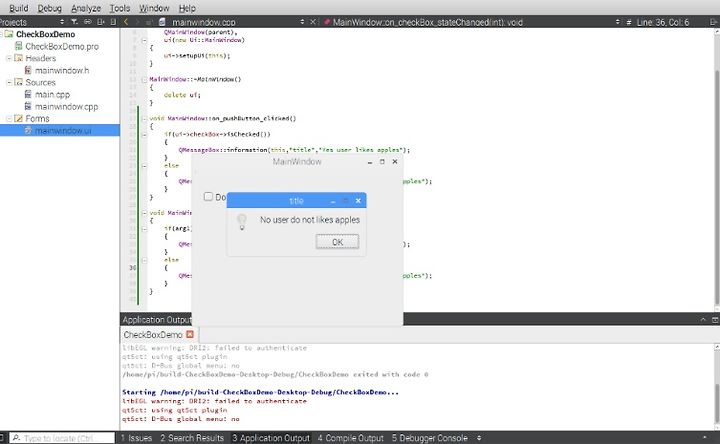Click the toggle sidebar icon at bottom left
The height and width of the screenshot is (444, 720).
[x=2, y=438]
